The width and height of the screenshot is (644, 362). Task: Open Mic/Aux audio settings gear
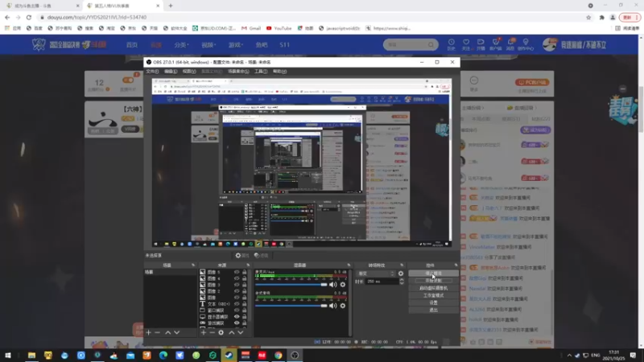(343, 285)
